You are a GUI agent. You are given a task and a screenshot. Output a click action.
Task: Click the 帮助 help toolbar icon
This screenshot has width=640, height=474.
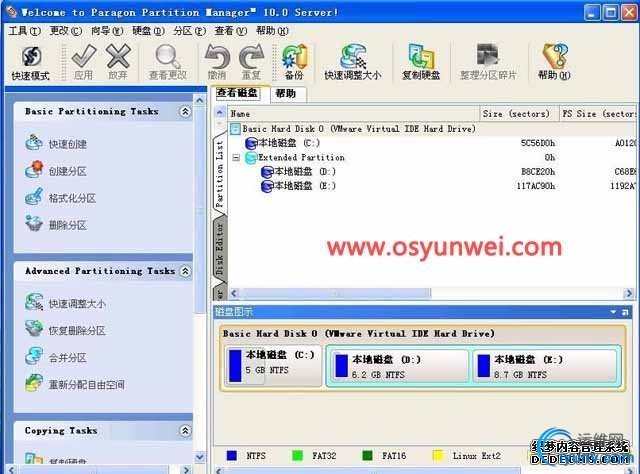554,56
